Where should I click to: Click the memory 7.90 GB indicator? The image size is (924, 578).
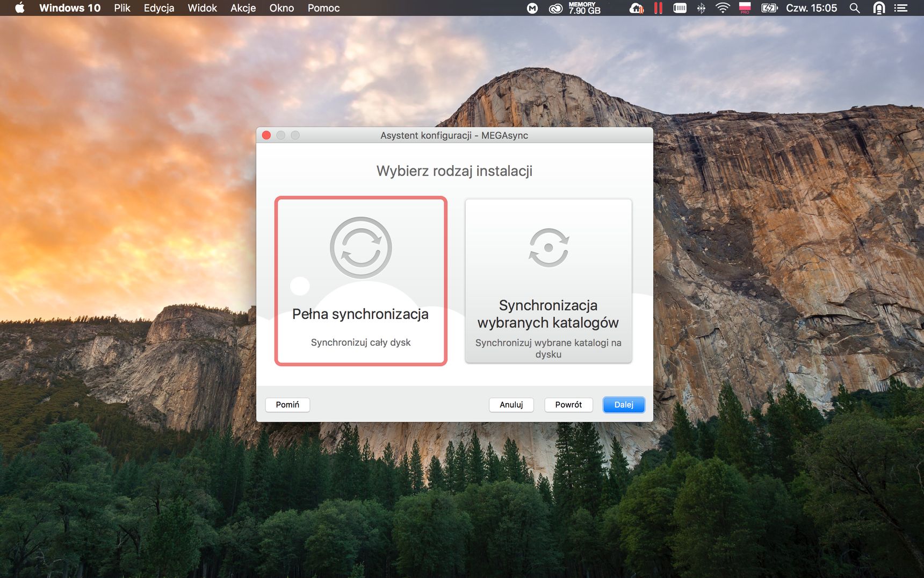[584, 8]
